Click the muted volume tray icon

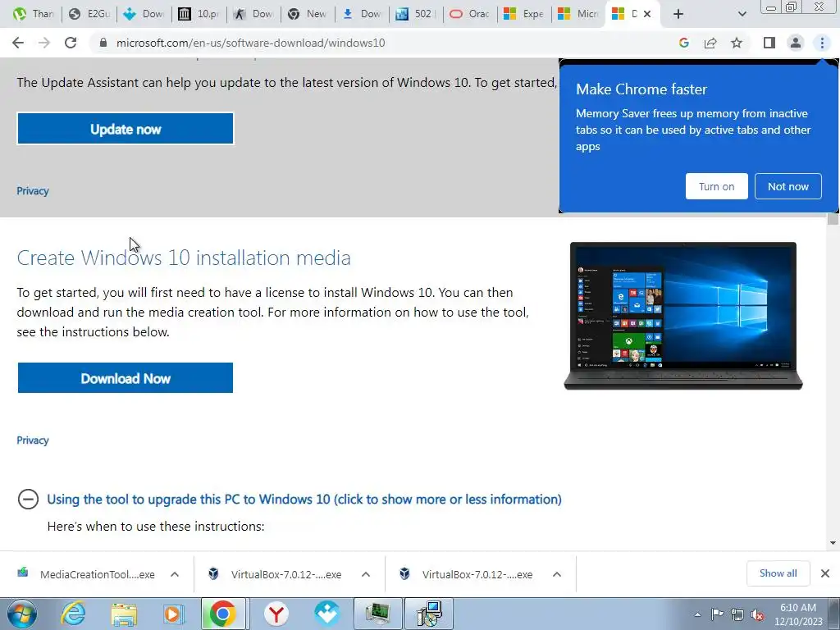click(757, 614)
